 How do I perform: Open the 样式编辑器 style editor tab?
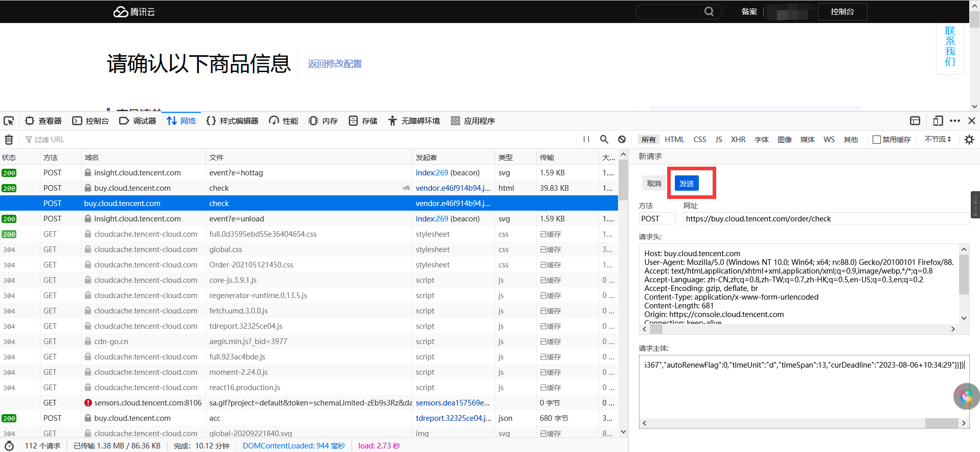click(232, 121)
